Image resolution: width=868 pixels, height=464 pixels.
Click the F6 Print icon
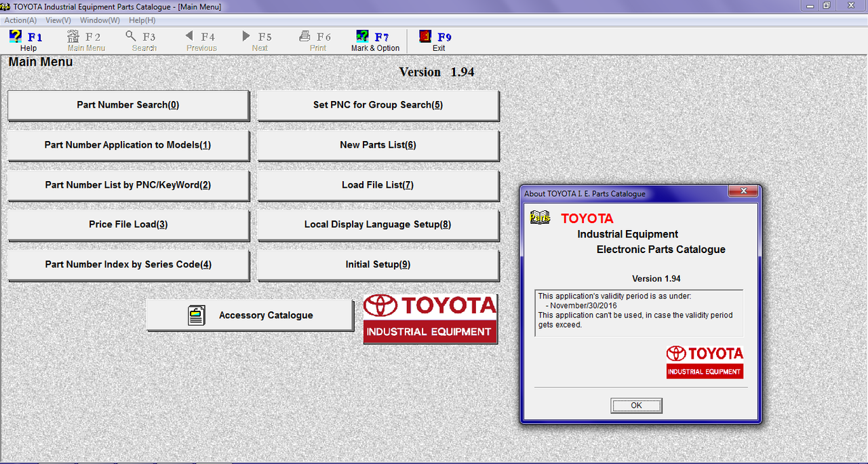[x=305, y=37]
